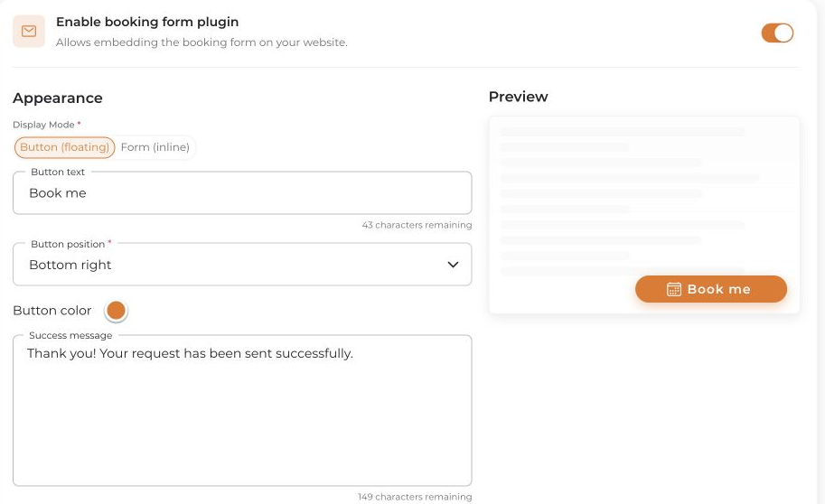Click the Preview section heading

pos(519,97)
